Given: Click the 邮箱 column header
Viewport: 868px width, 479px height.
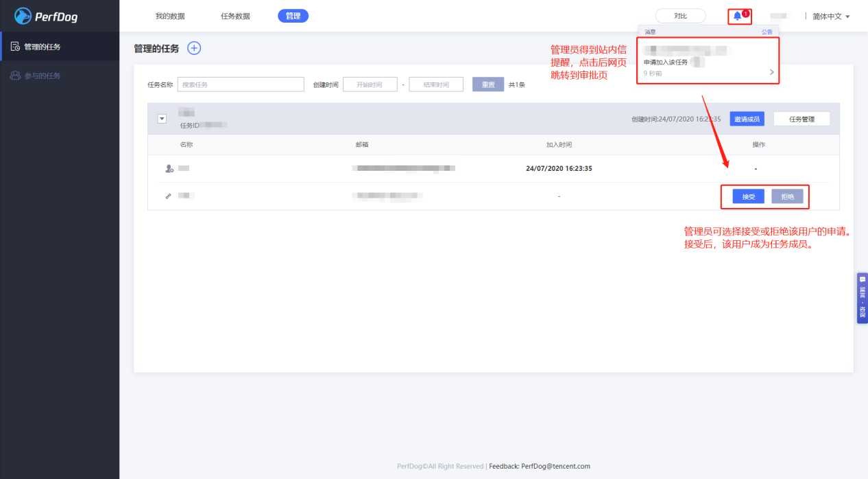Looking at the screenshot, I should [362, 145].
